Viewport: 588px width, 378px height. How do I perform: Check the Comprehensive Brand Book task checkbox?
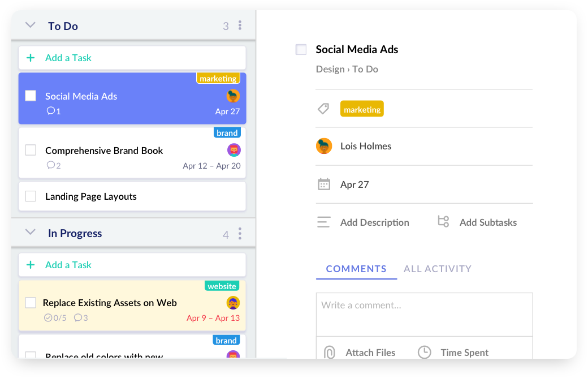tap(31, 150)
